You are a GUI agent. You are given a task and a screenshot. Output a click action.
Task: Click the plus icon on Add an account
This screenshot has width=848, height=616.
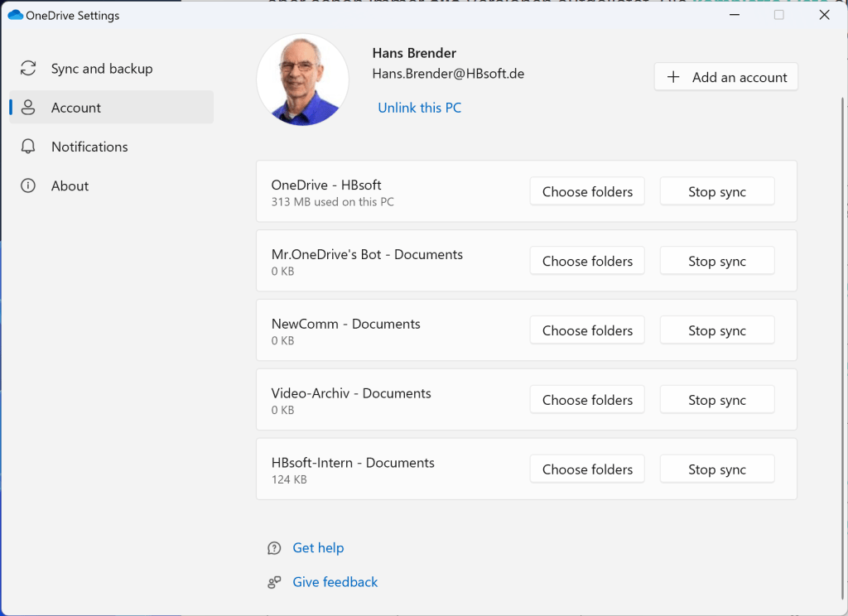[674, 77]
